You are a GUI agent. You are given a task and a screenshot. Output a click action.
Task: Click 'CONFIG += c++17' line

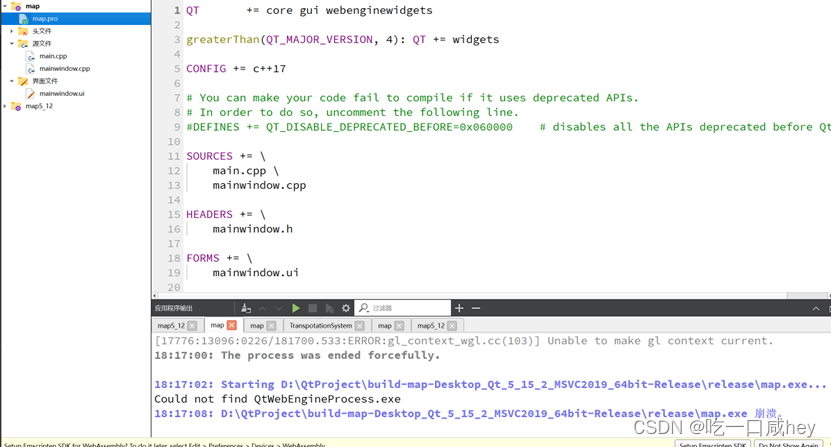tap(236, 69)
